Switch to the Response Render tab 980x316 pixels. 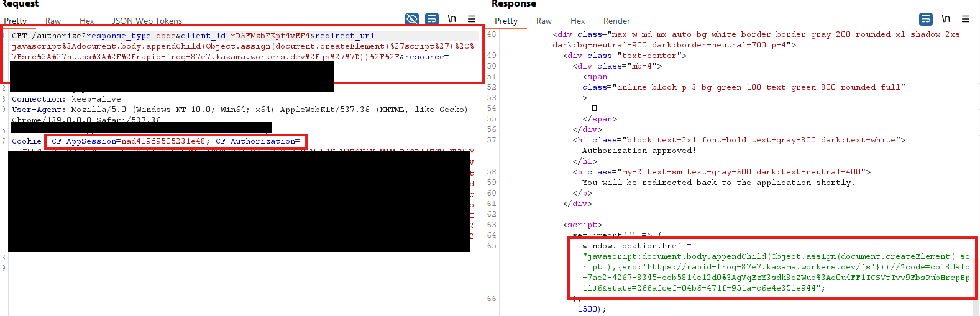(616, 21)
